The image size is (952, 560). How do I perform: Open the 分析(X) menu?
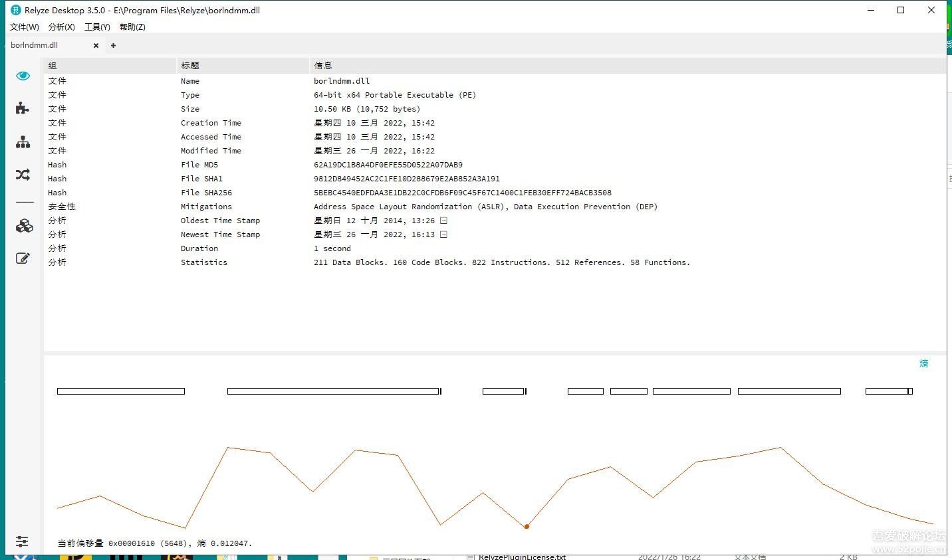[62, 27]
